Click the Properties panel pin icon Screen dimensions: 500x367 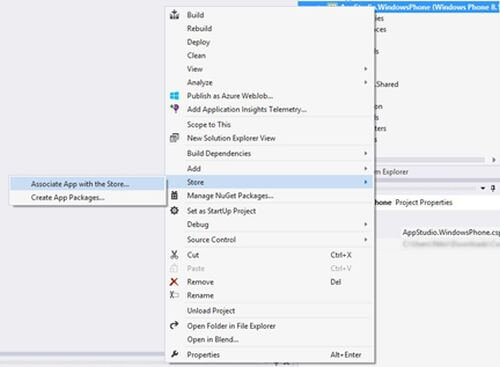pyautogui.click(x=493, y=188)
